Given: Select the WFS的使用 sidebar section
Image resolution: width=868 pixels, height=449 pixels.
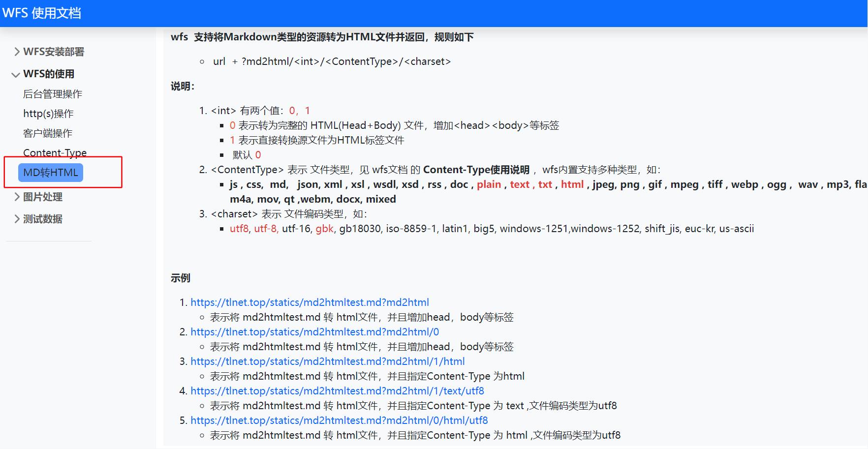Looking at the screenshot, I should (x=49, y=74).
